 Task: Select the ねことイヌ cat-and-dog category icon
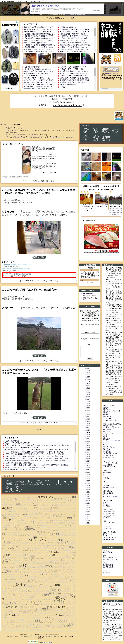tap(106, 138)
